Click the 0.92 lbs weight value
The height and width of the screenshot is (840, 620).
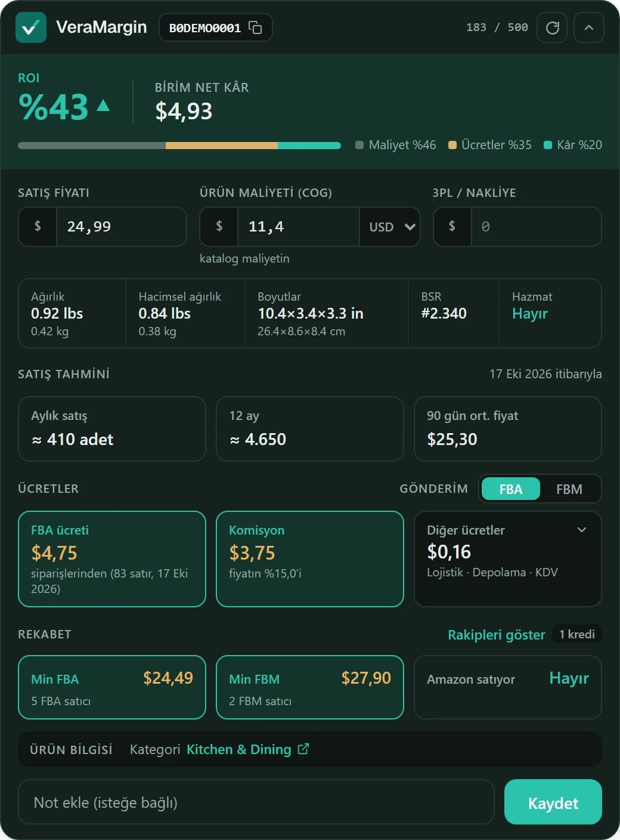tap(57, 314)
